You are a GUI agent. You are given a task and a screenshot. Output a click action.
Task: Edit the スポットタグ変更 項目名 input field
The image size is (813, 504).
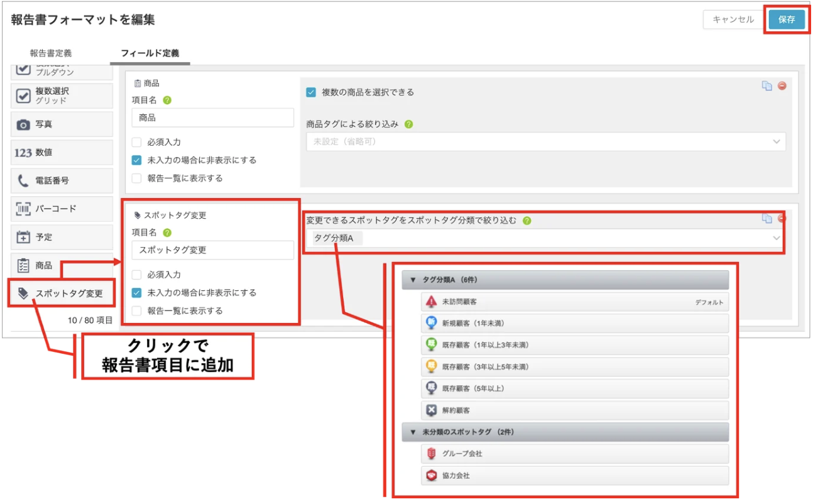pyautogui.click(x=213, y=250)
